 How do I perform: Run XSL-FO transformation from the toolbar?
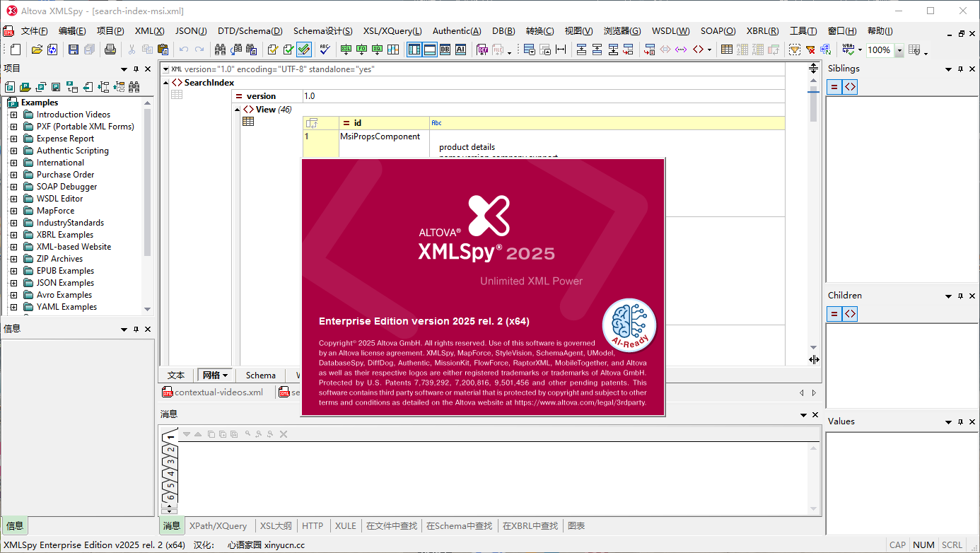click(x=361, y=50)
